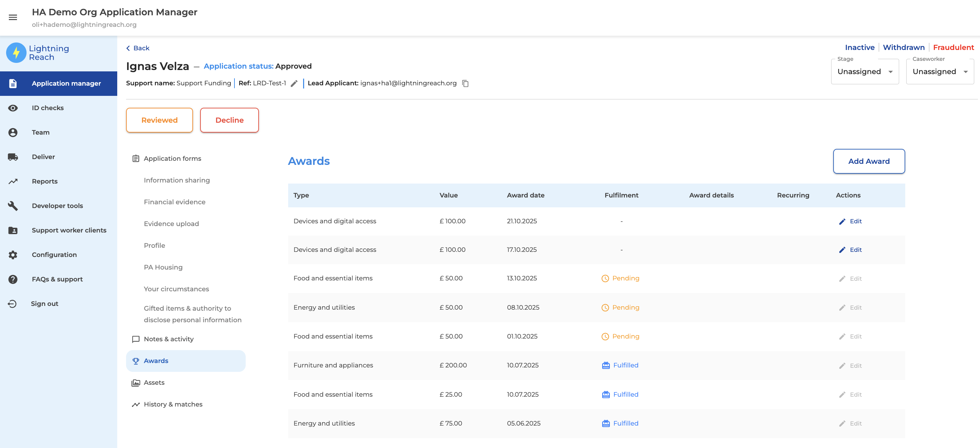The width and height of the screenshot is (980, 448).
Task: Click the ID checks eye icon
Action: [x=13, y=108]
